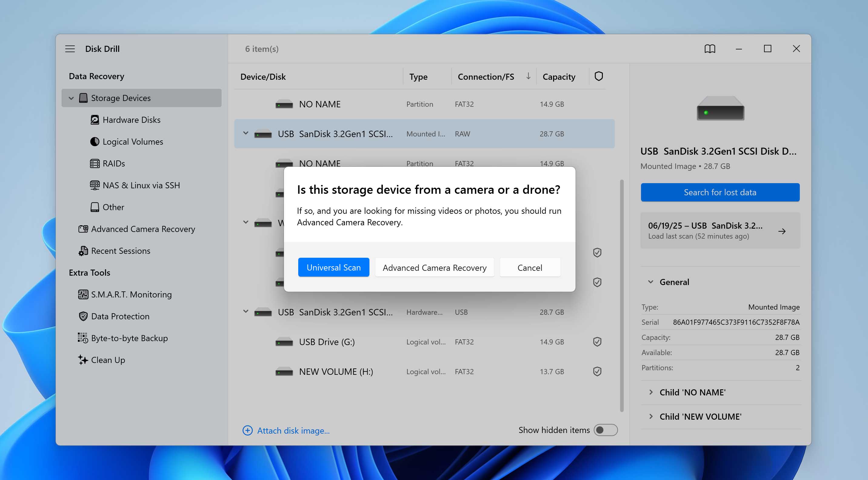Expand the Child 'NO NAME' section
868x480 pixels.
[651, 392]
